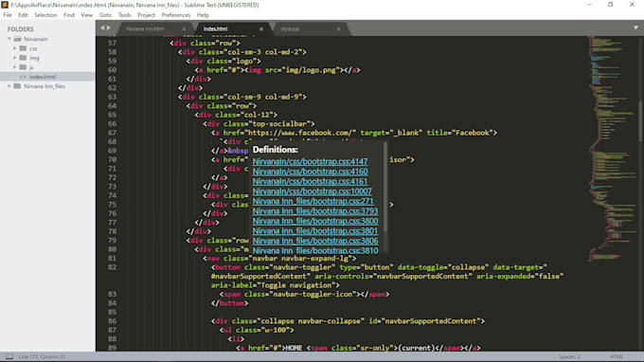The image size is (644, 362).
Task: Open the View menu
Action: [87, 15]
